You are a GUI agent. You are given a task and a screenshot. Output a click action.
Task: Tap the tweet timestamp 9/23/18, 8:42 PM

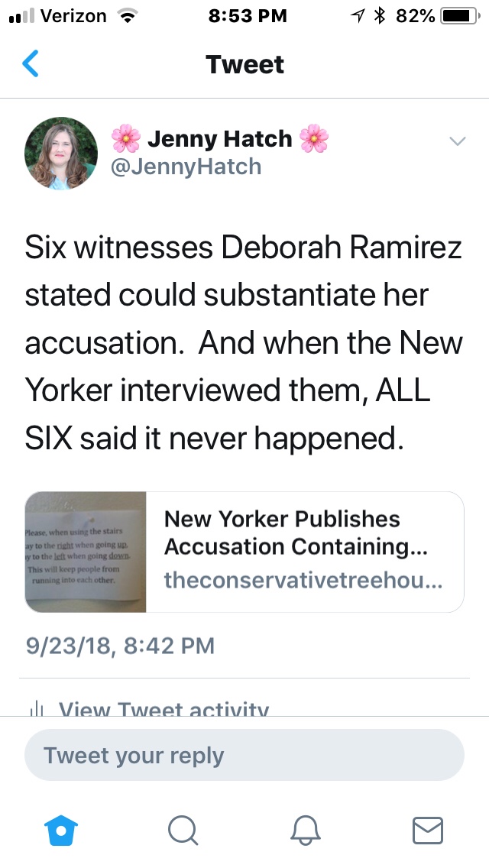(x=120, y=646)
